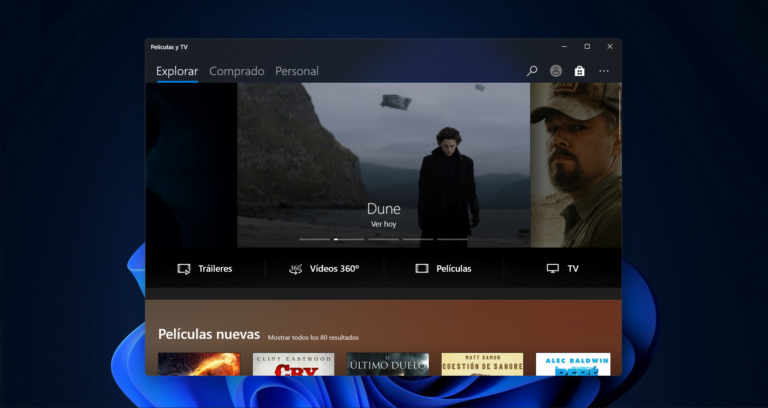768x408 pixels.
Task: Select the fifth carousel page indicator
Action: click(x=452, y=240)
